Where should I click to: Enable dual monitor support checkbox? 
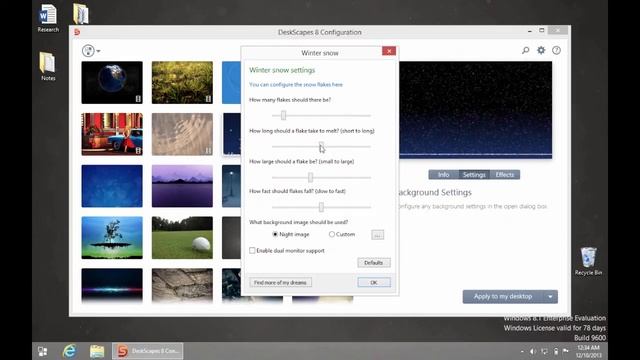point(252,251)
